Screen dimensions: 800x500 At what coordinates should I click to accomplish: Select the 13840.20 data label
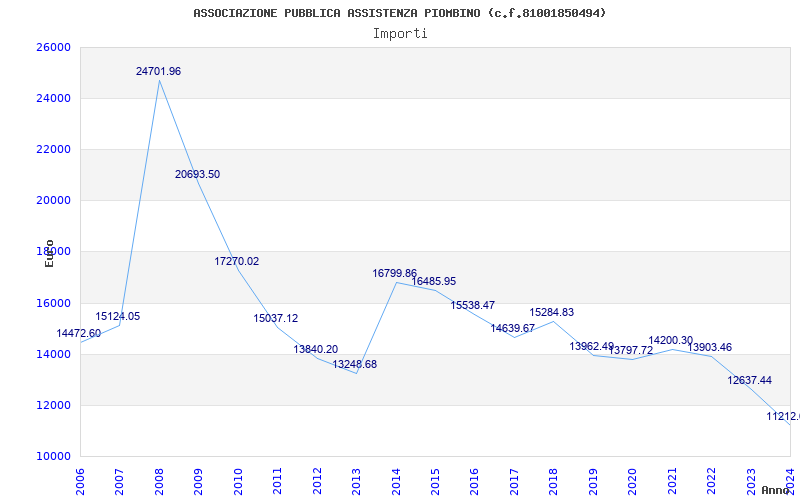315,349
